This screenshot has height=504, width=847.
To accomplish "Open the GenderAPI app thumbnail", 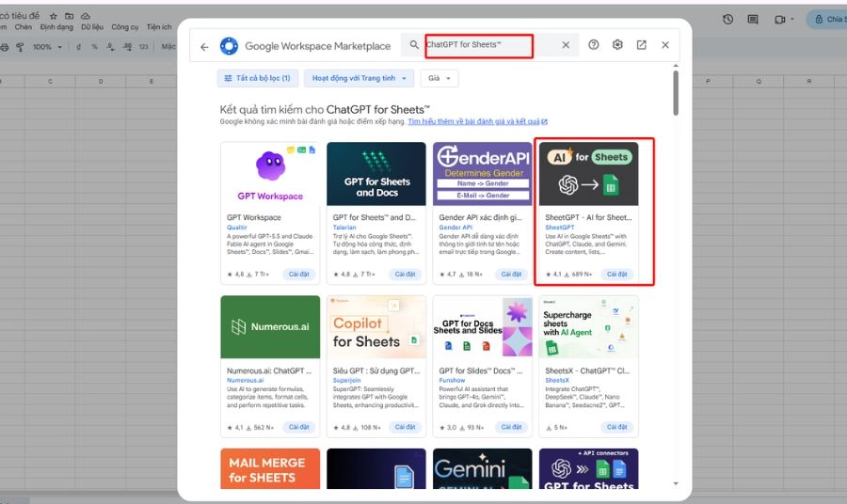I will (x=483, y=174).
